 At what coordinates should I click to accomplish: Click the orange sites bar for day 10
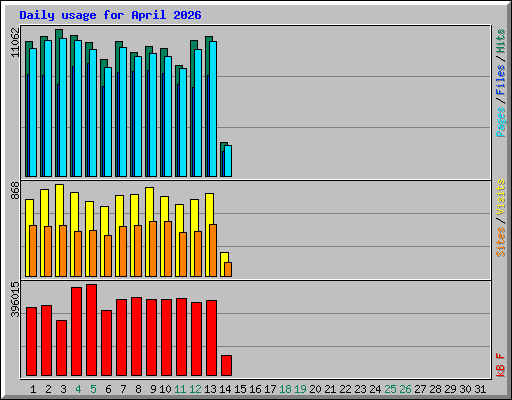(x=168, y=249)
